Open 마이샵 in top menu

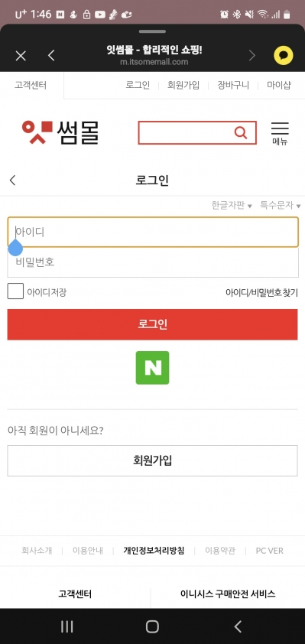279,86
